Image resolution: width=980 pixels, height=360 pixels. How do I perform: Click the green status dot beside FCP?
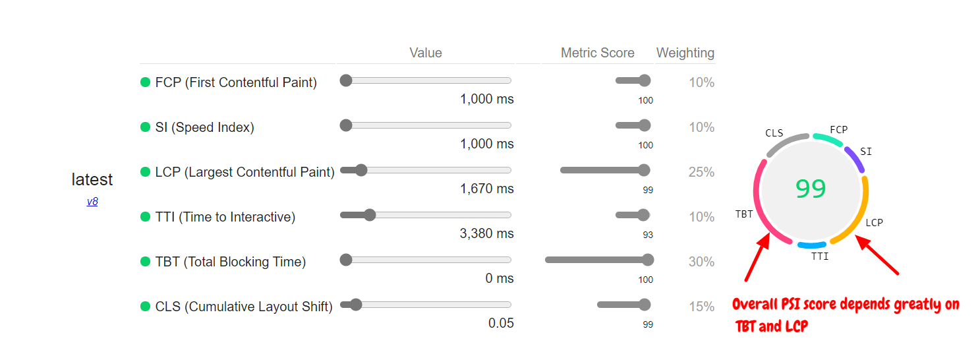146,82
